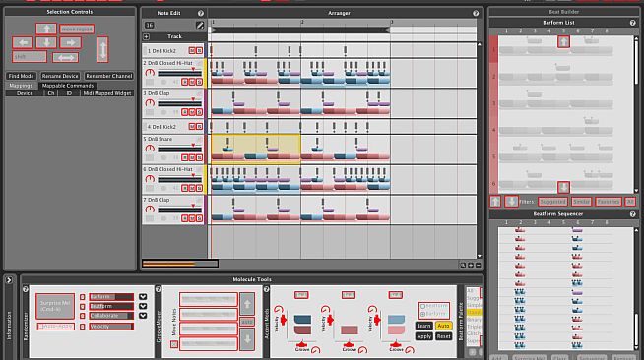The height and width of the screenshot is (360, 644).
Task: Click the Reset button in Accent Mods
Action: (443, 336)
